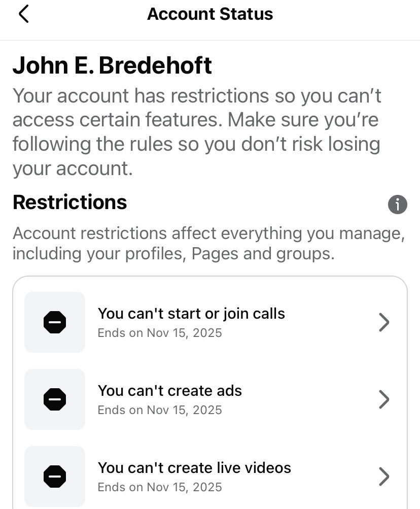Select "You can't create live videos" entry
420x509 pixels.
[194, 467]
